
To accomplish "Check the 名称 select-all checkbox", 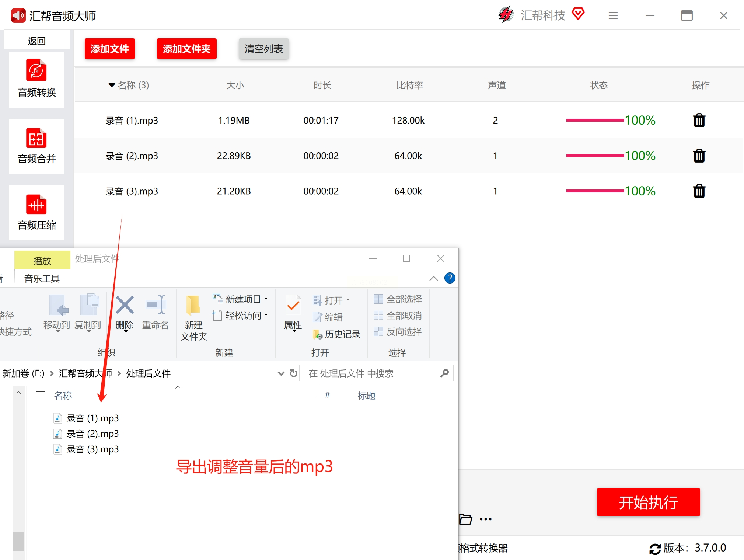I will (41, 396).
